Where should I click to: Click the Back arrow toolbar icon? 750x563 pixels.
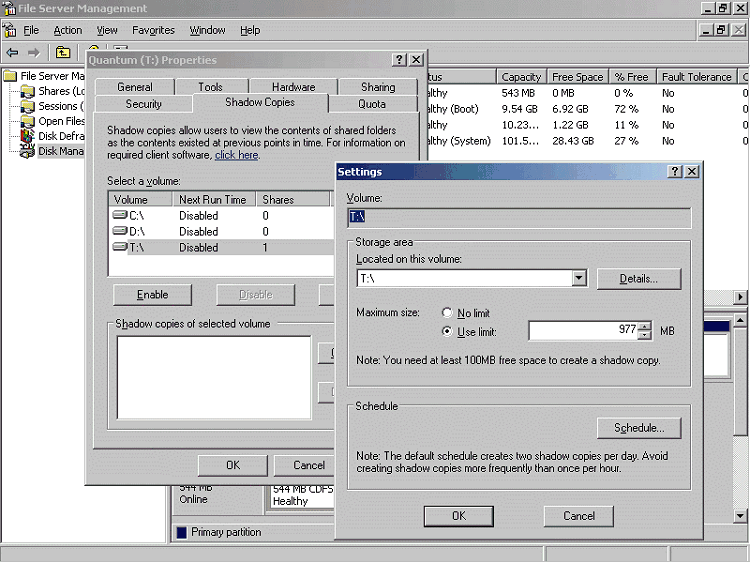pos(13,52)
